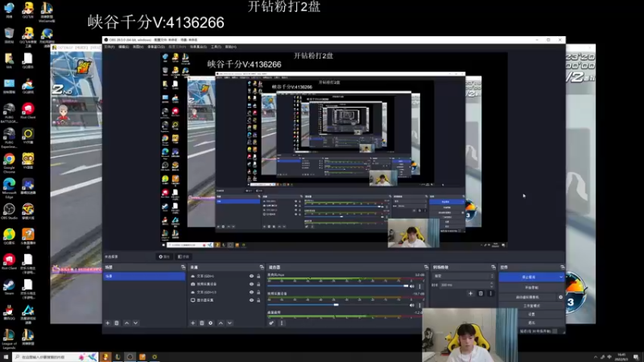The image size is (644, 362).
Task: Click the 属性 properties button above Scenes panel
Action: point(164,257)
